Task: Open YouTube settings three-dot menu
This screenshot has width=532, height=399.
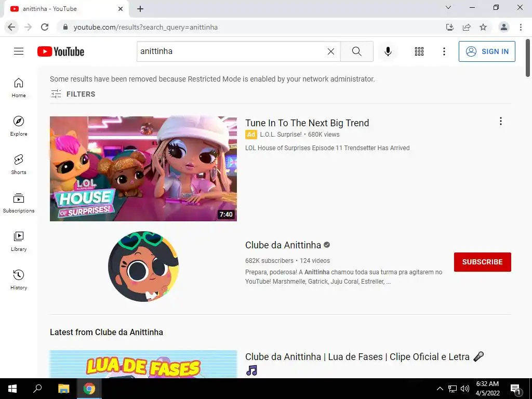Action: point(444,51)
